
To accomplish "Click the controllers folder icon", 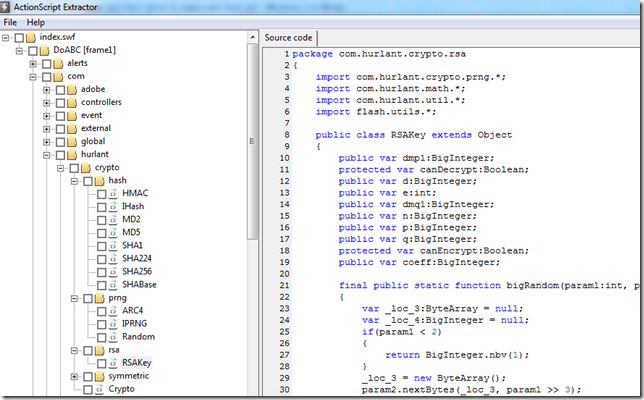I will pyautogui.click(x=72, y=103).
